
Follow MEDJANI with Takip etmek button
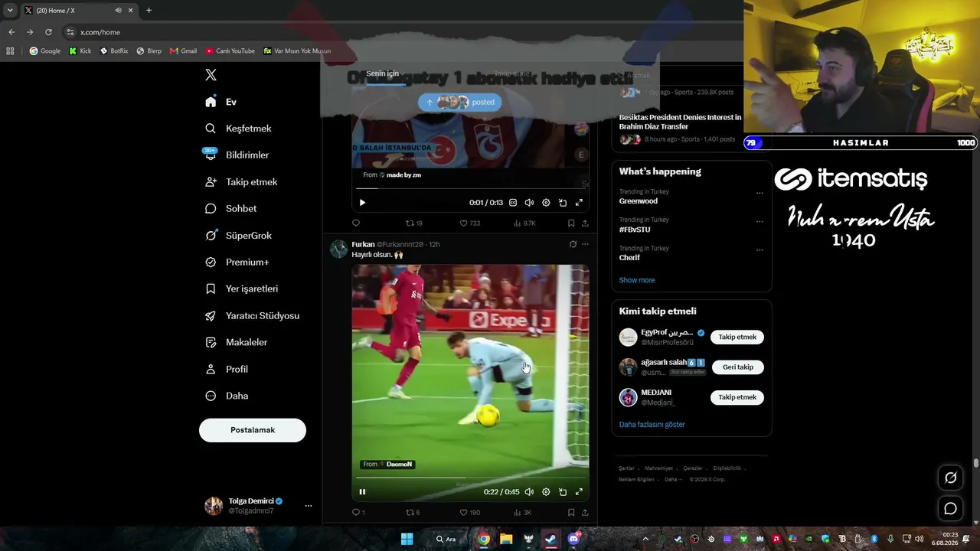pyautogui.click(x=737, y=398)
